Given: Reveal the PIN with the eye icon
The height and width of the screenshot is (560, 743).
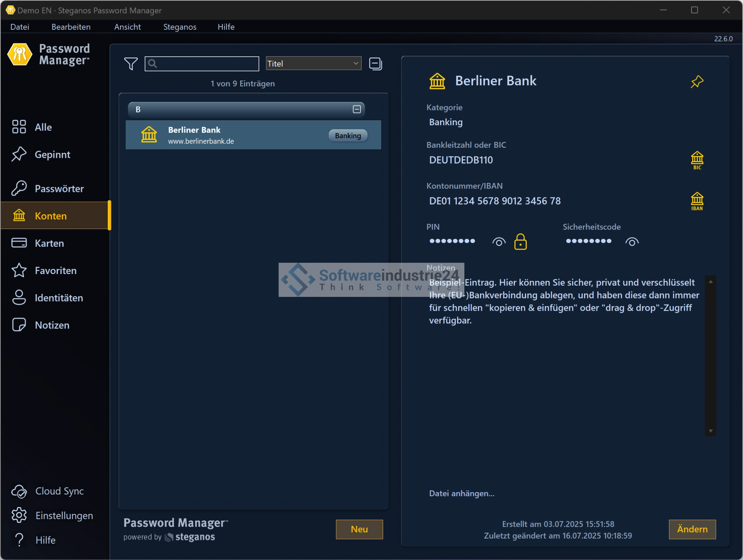Looking at the screenshot, I should click(x=499, y=242).
